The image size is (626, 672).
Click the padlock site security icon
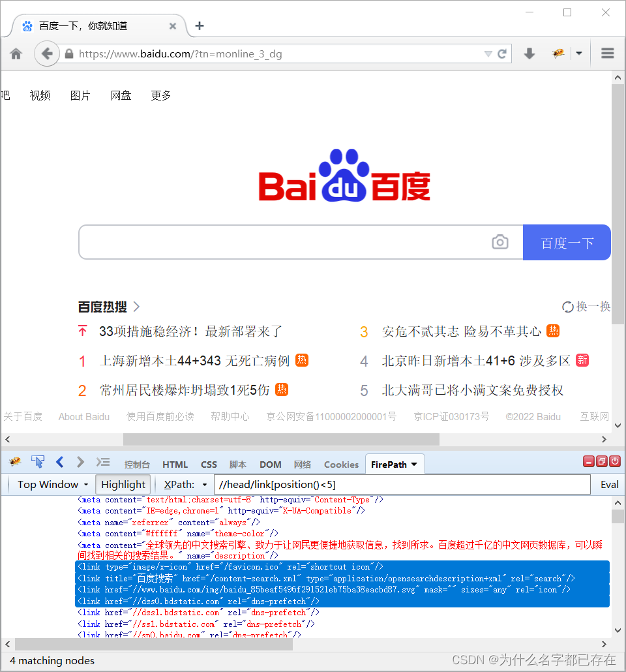point(69,54)
